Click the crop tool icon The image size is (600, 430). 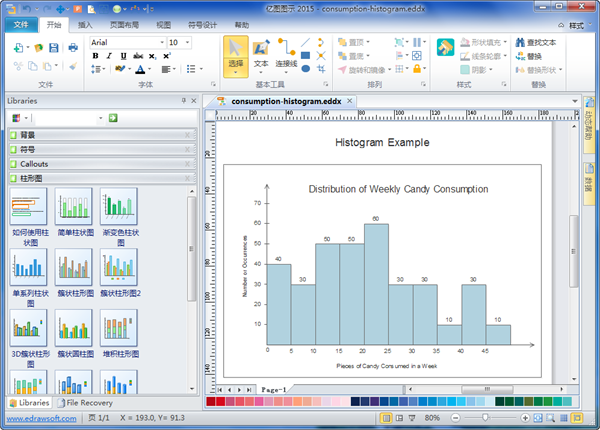[x=321, y=69]
